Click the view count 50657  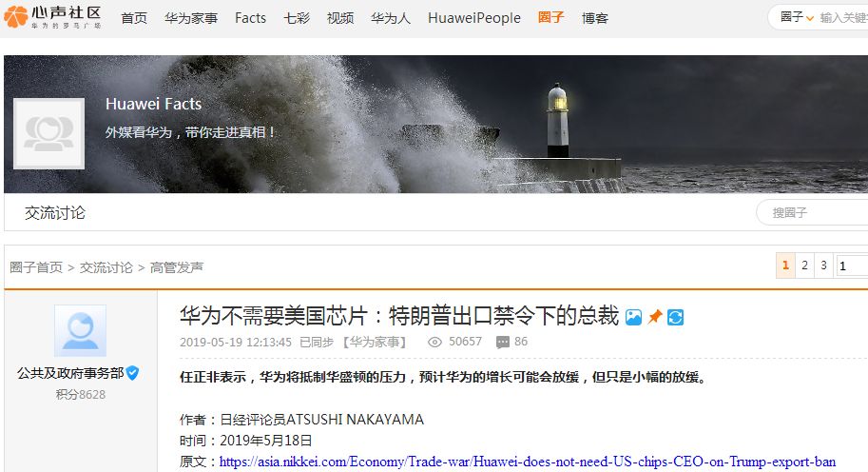click(x=465, y=342)
